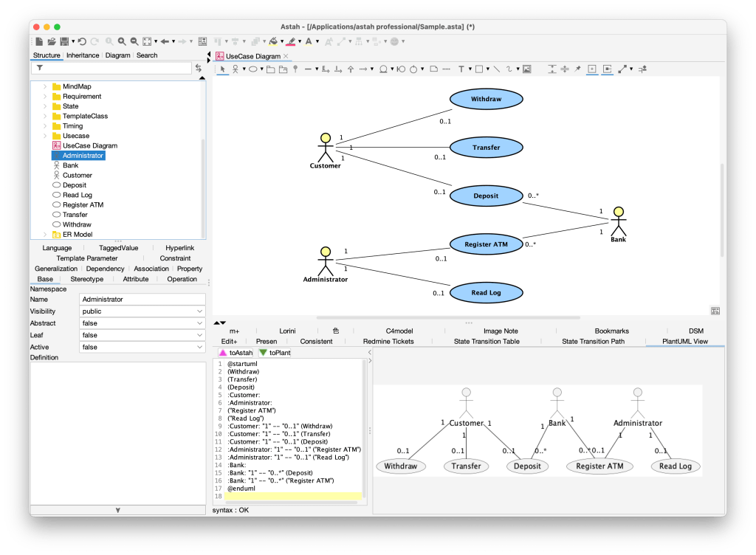Save the Sample project
Image resolution: width=756 pixels, height=555 pixels.
pos(64,41)
